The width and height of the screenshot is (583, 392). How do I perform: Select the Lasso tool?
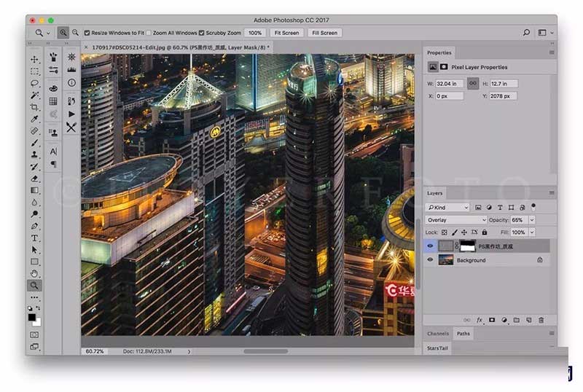click(x=34, y=83)
